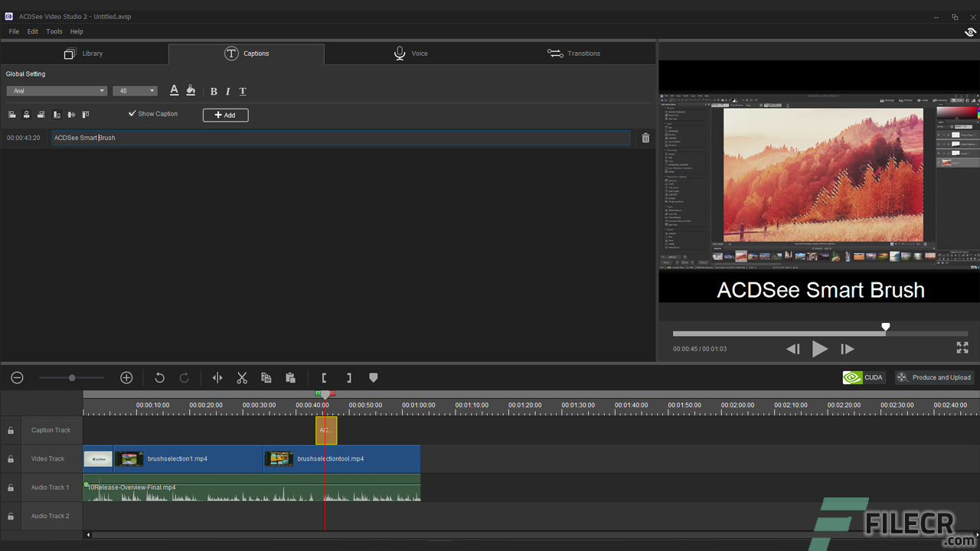Select the yellow caption clip on Caption Track

[326, 430]
